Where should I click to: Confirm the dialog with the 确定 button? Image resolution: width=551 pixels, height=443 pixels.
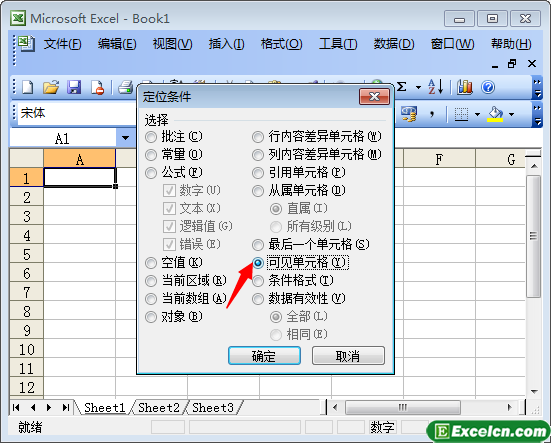pos(264,356)
